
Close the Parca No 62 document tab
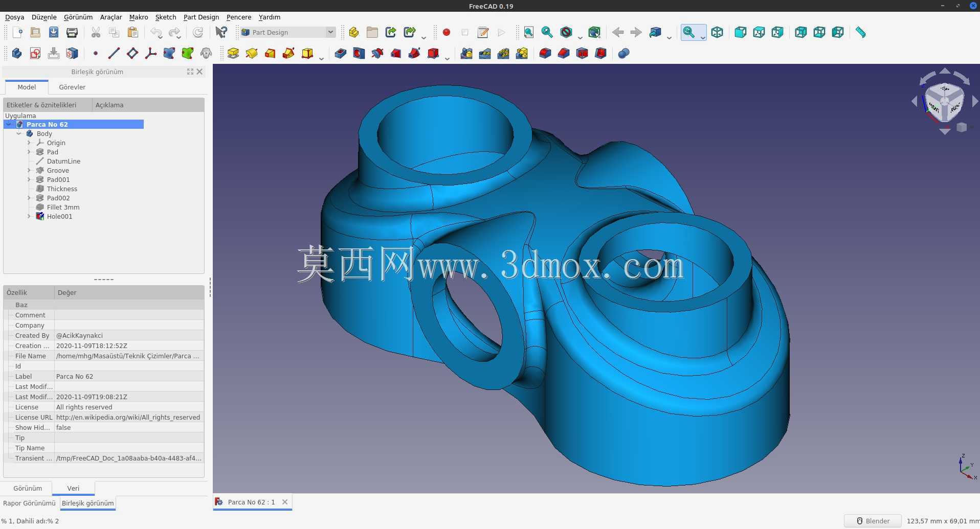point(285,502)
